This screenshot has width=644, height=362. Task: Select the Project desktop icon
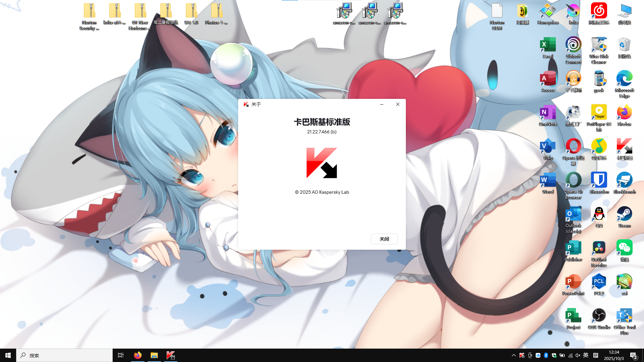(573, 318)
